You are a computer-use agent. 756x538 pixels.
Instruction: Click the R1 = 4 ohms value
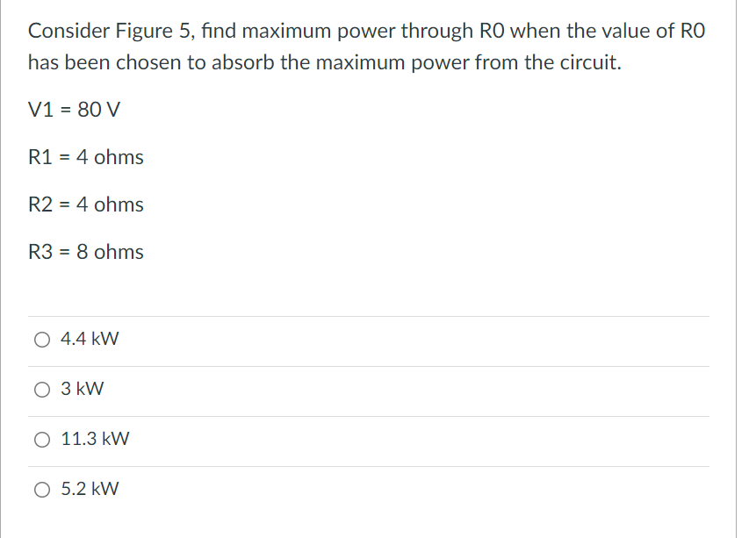pos(86,157)
